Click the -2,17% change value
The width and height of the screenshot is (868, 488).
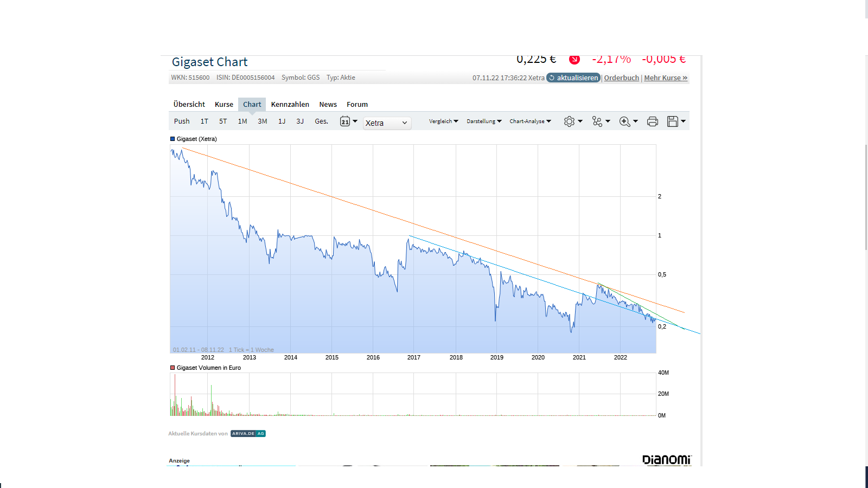click(611, 59)
